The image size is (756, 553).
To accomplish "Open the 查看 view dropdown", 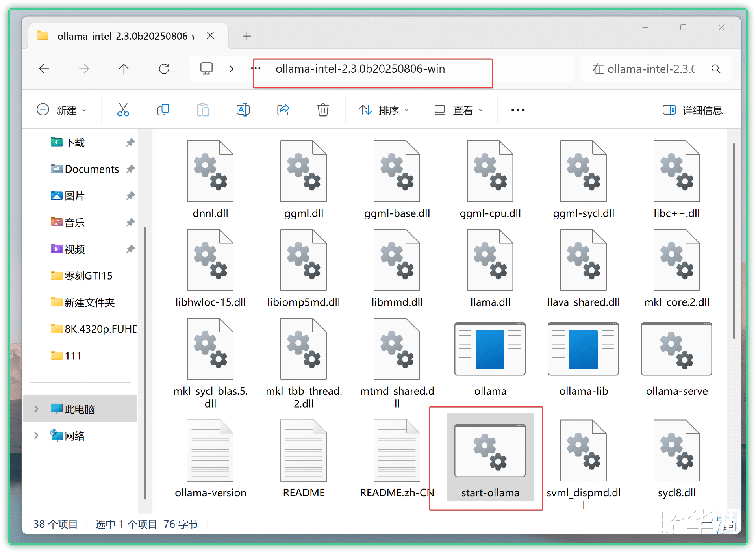I will (x=458, y=110).
